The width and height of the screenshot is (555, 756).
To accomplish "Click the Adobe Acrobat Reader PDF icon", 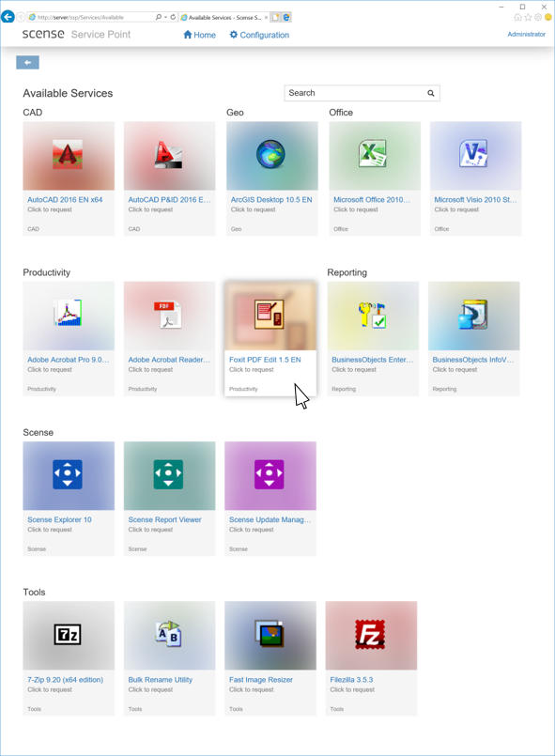I will click(x=168, y=314).
